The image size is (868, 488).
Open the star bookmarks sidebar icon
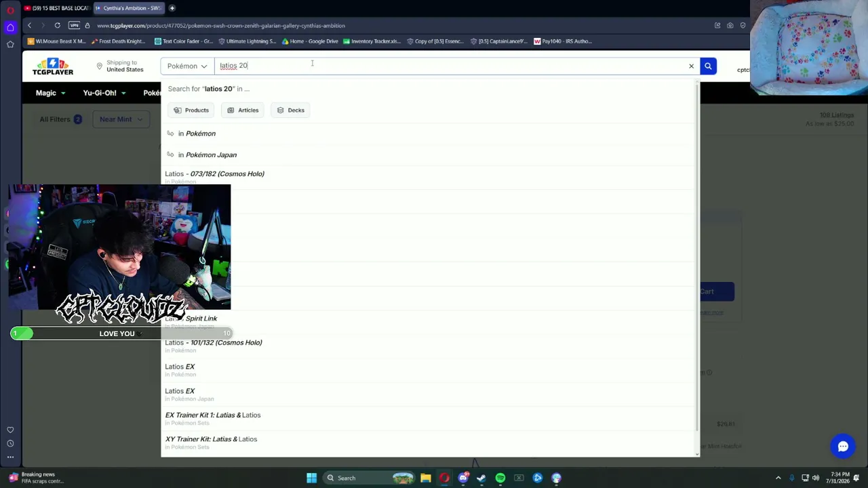click(10, 45)
